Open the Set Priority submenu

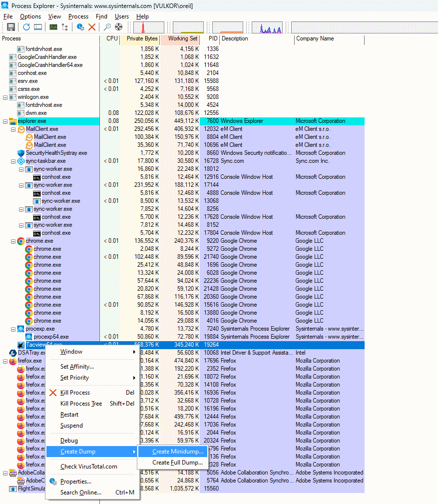[92, 378]
